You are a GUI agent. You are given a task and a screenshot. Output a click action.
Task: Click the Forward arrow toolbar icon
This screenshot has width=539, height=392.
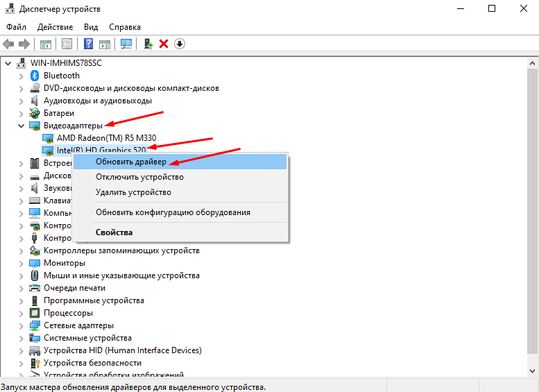click(x=24, y=44)
